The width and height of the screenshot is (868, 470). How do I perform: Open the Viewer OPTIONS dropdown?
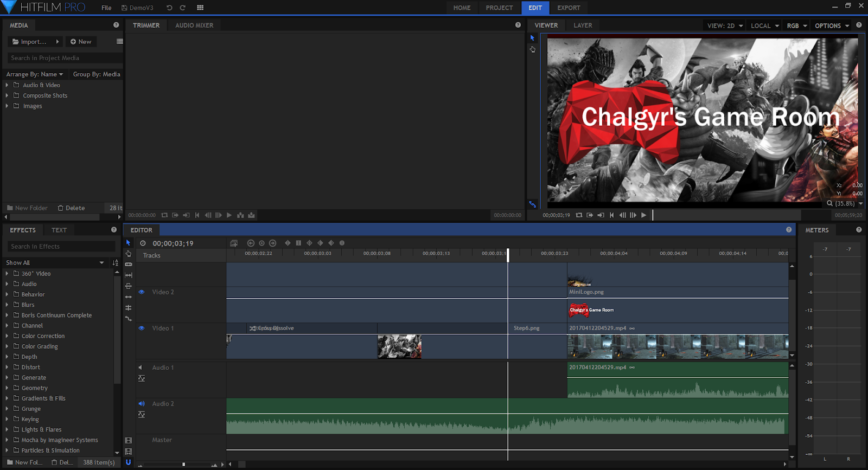pos(832,25)
